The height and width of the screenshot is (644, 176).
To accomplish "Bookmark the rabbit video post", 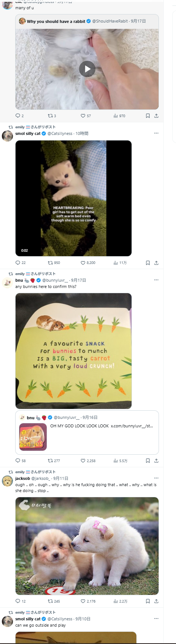I will click(147, 116).
